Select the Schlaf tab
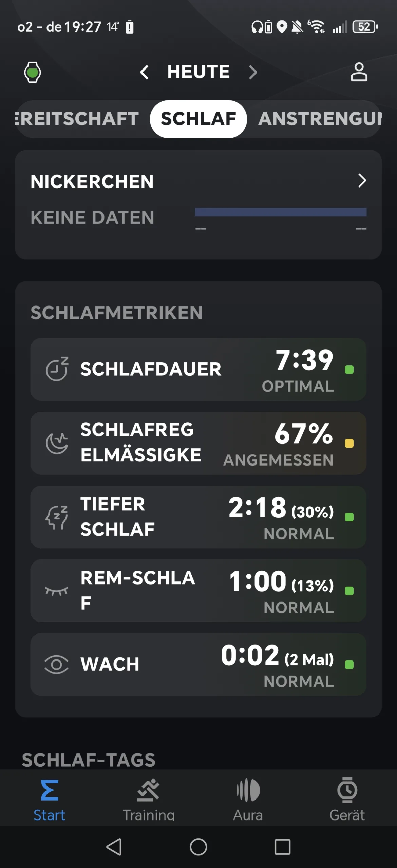397x868 pixels. [198, 119]
